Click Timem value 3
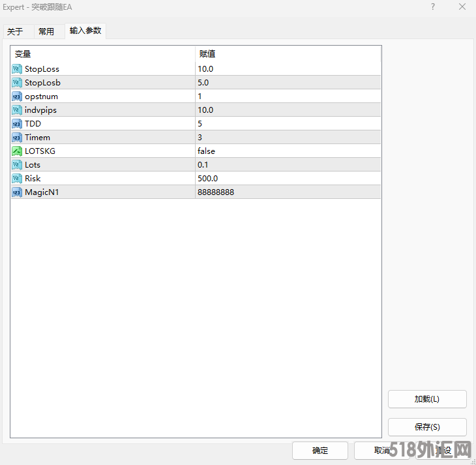 point(288,138)
